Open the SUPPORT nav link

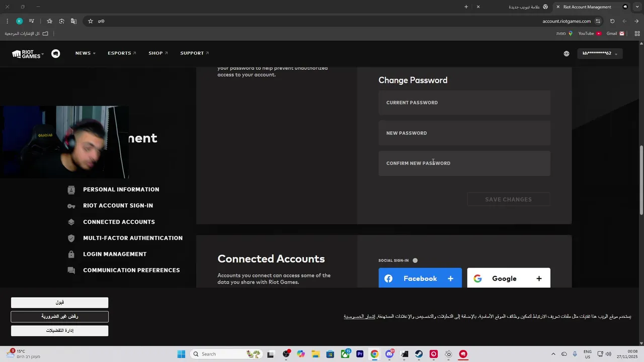coord(194,53)
